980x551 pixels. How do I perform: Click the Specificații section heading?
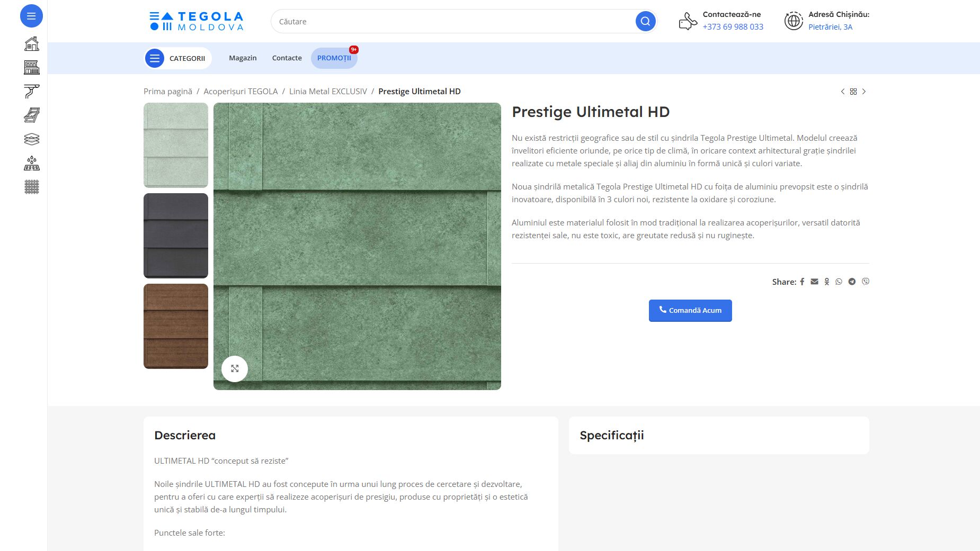(x=612, y=435)
